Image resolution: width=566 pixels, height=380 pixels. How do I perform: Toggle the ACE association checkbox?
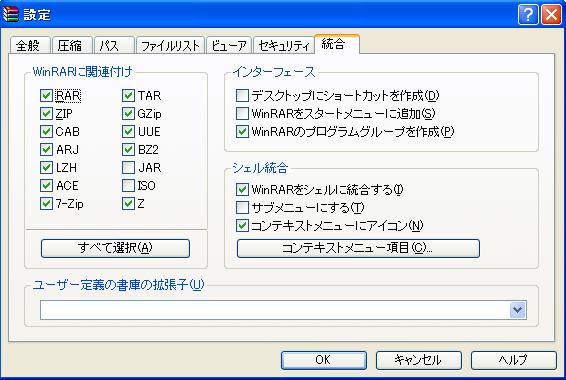coord(46,185)
